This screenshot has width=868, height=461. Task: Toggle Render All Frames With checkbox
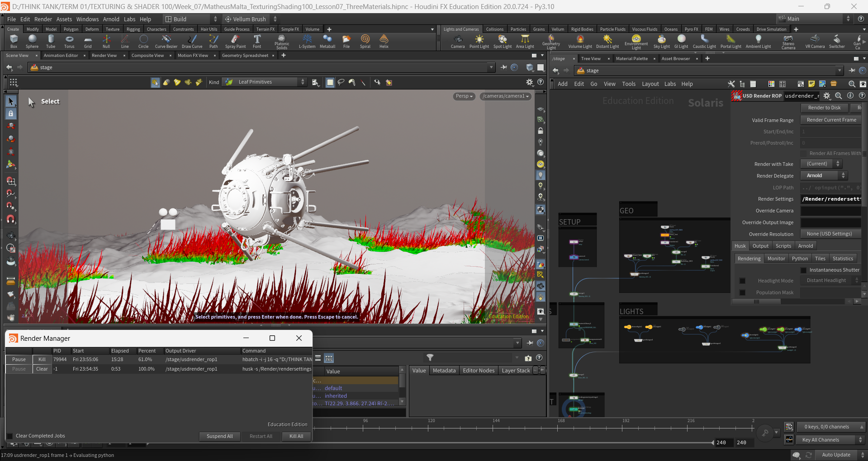tap(803, 153)
